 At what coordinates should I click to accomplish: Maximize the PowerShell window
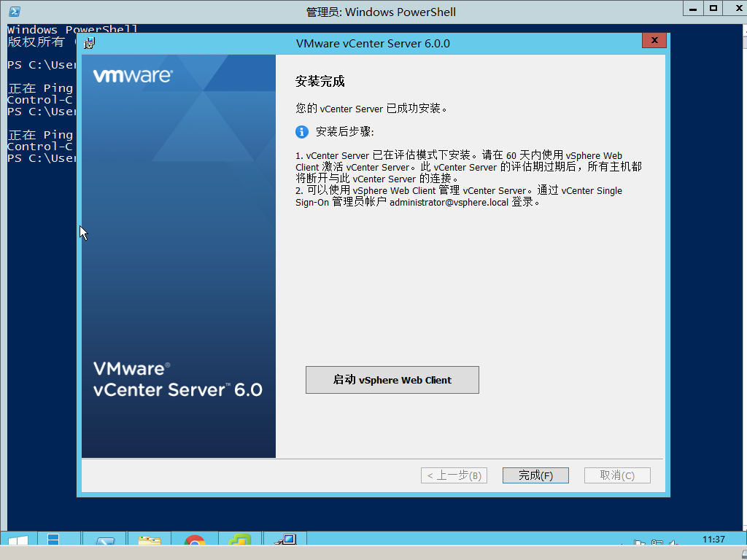[713, 9]
